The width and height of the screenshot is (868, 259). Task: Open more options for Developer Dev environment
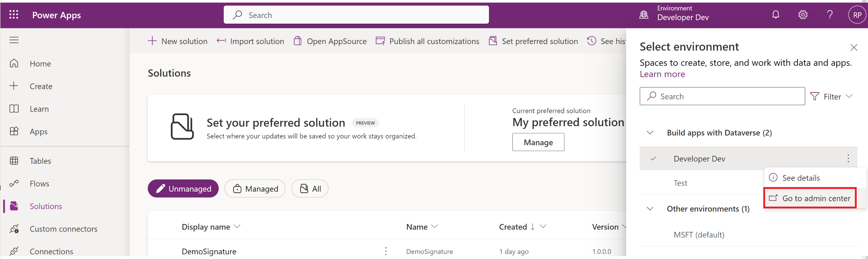pyautogui.click(x=848, y=158)
